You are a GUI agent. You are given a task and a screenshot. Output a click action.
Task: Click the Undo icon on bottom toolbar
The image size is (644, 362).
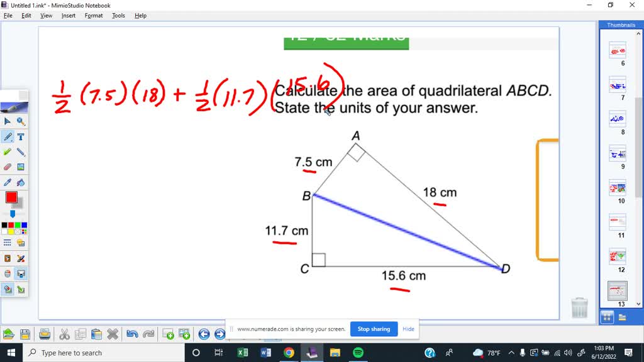pyautogui.click(x=130, y=334)
